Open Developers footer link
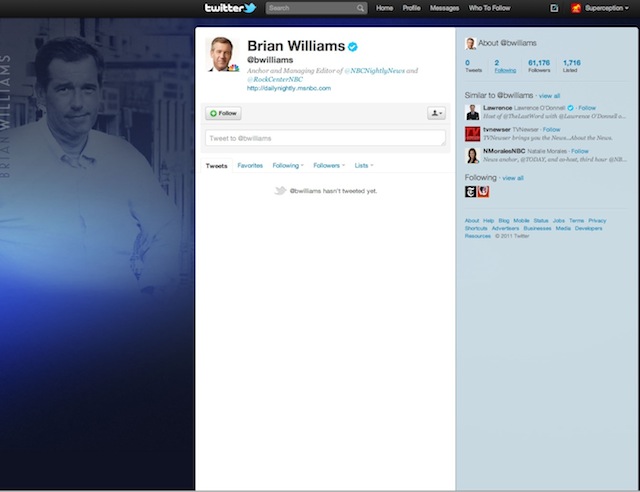This screenshot has width=640, height=492. 589,228
